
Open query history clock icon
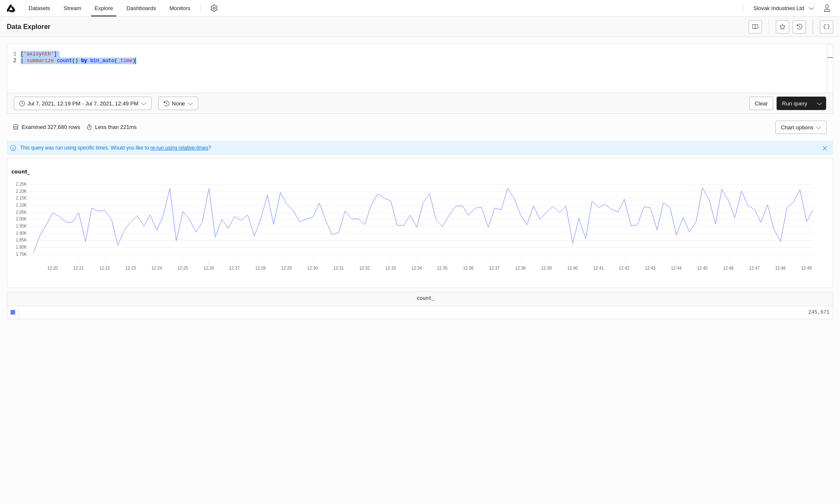click(x=799, y=27)
